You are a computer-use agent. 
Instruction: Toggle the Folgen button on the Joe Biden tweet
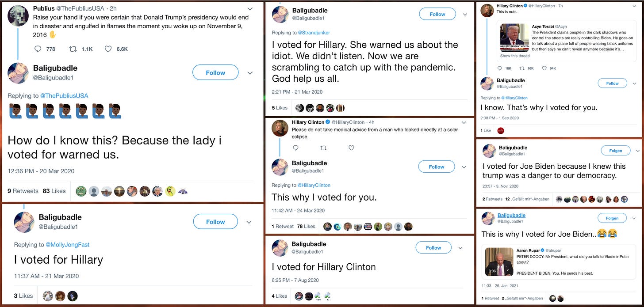coord(615,150)
